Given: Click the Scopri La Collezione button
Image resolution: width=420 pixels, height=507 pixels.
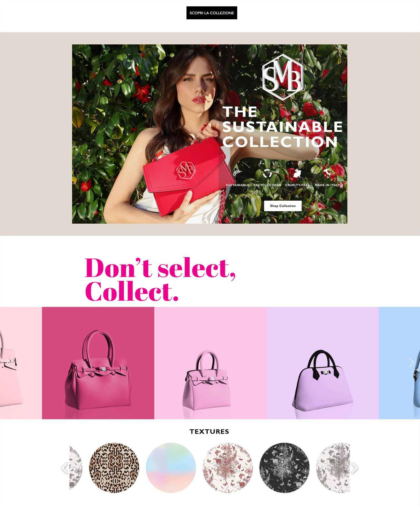Looking at the screenshot, I should click(x=212, y=13).
